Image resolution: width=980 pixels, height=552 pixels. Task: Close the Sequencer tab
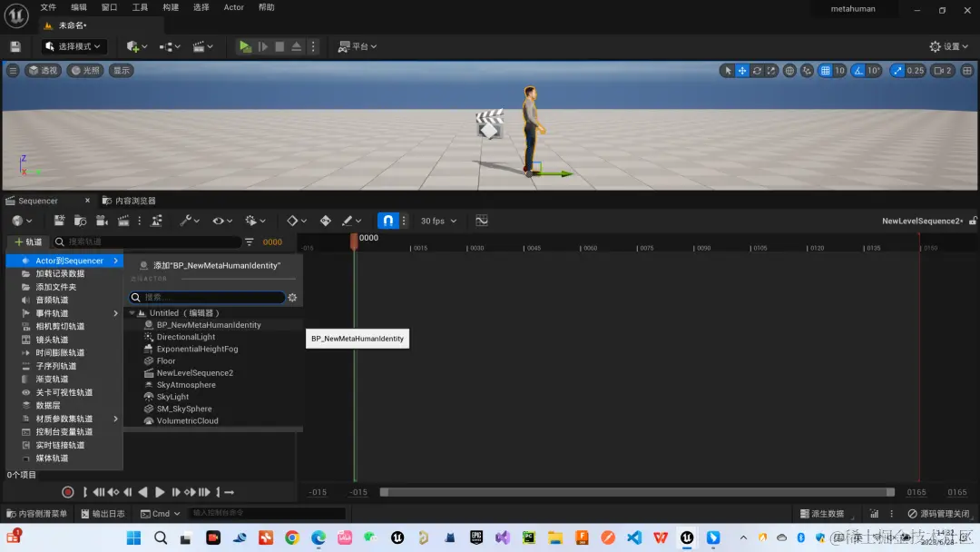[x=87, y=200]
